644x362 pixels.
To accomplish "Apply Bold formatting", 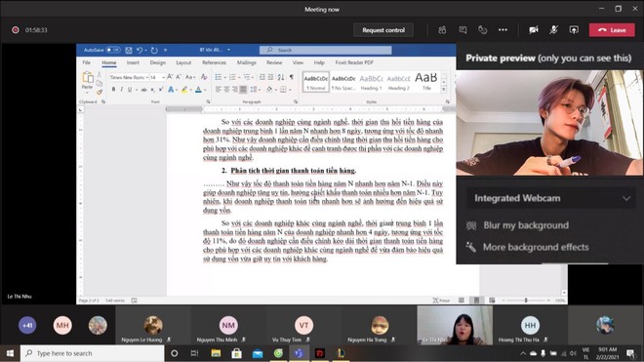I will pyautogui.click(x=114, y=90).
